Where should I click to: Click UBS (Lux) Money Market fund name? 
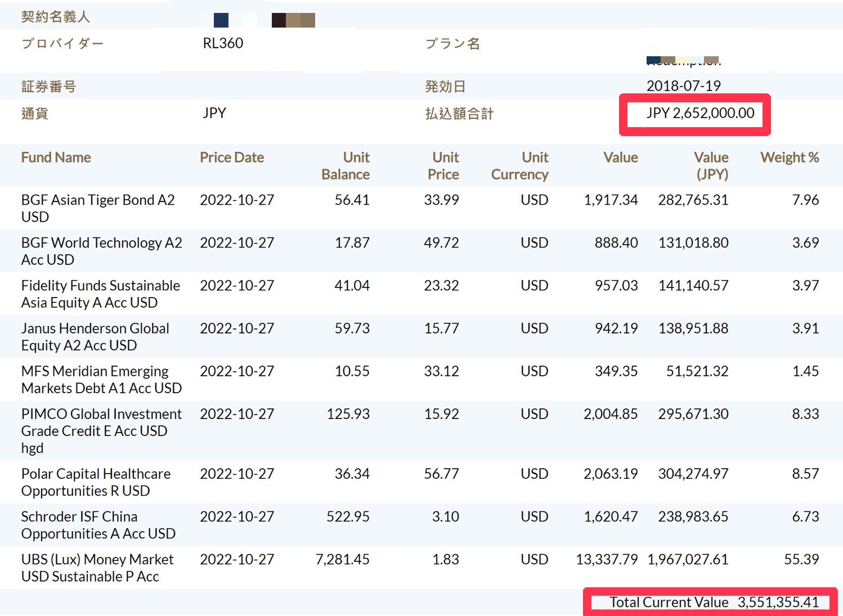(x=97, y=568)
